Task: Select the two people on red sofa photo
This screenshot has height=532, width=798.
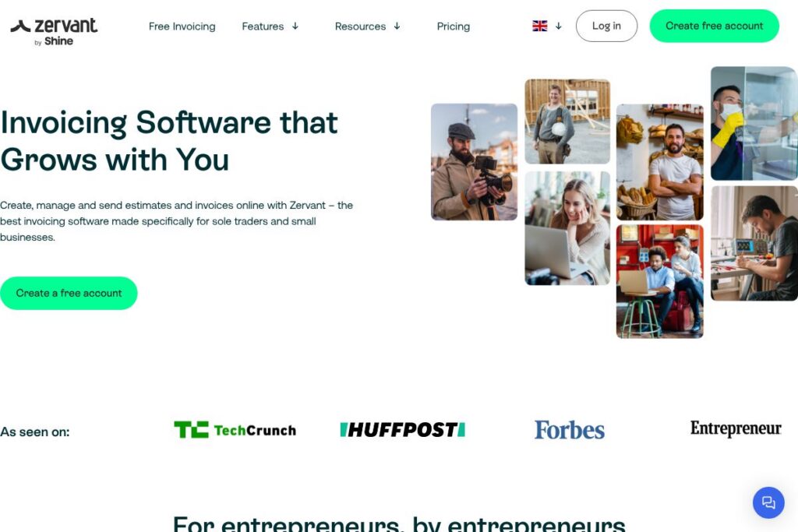Action: tap(659, 281)
